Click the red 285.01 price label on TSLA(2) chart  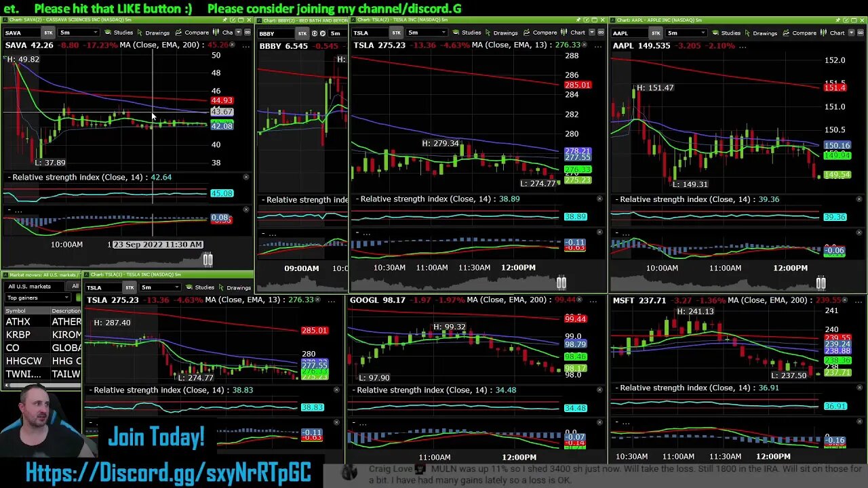coord(578,85)
